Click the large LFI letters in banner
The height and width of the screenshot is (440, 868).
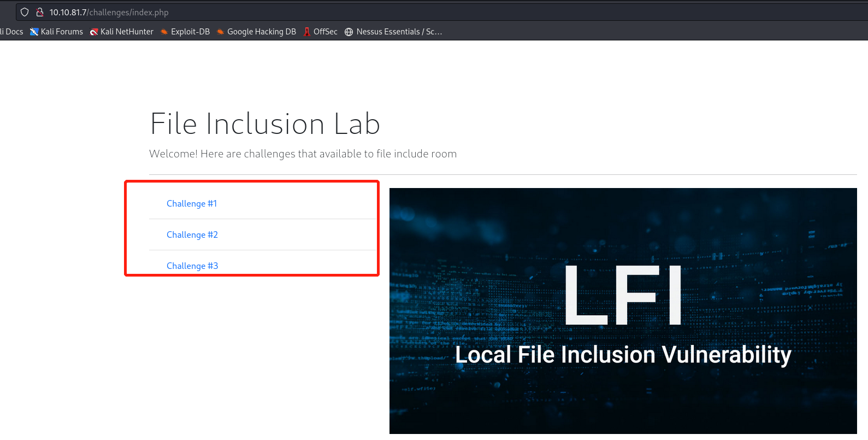623,296
